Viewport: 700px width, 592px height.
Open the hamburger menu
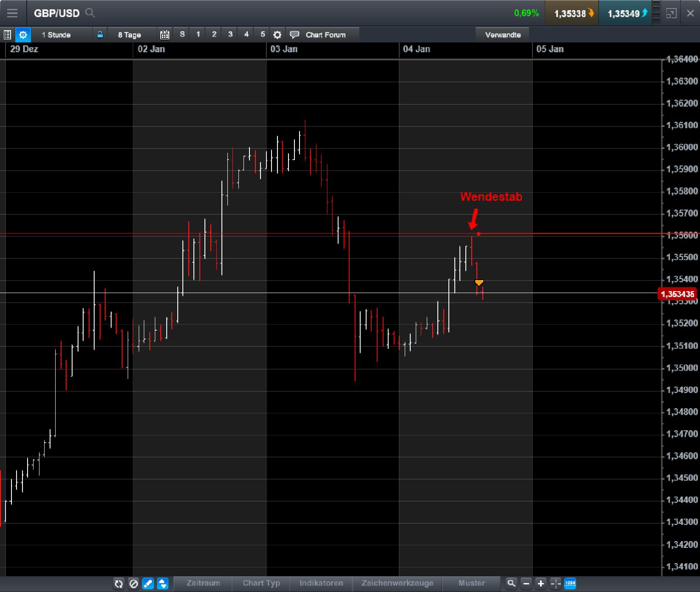point(12,13)
